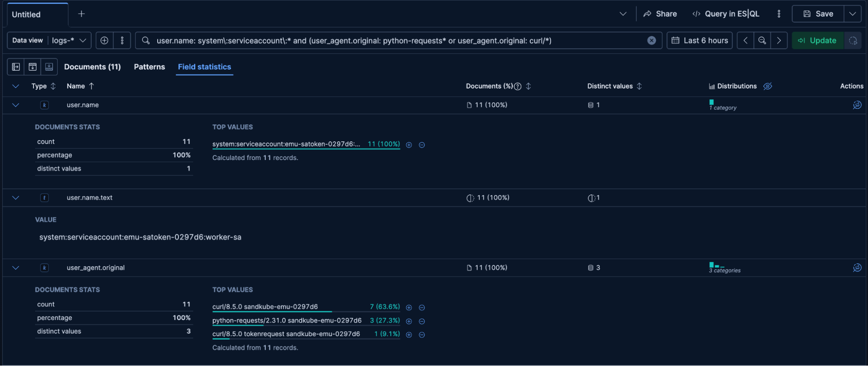
Task: Step the time range forward
Action: point(779,40)
